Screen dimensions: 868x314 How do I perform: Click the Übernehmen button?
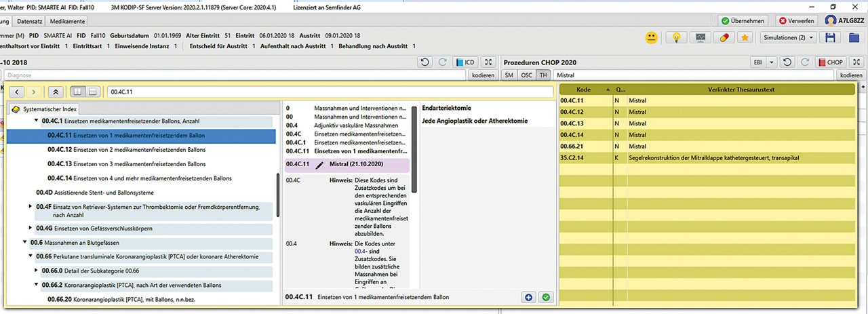pos(744,21)
